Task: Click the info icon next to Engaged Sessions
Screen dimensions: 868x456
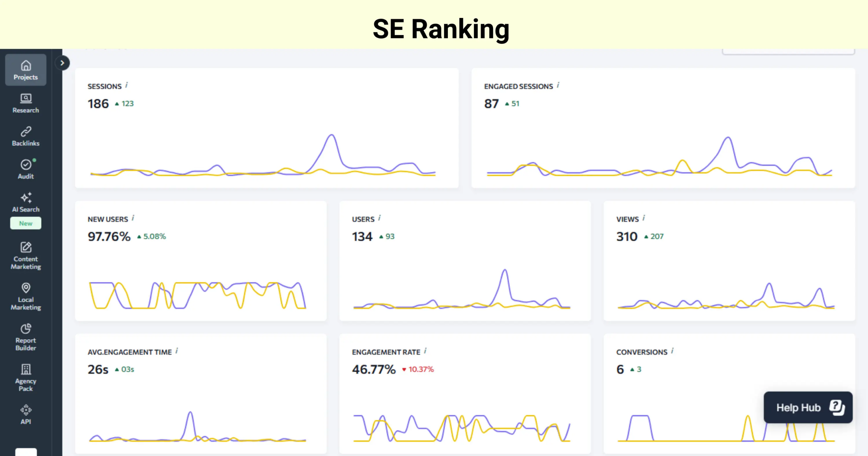Action: (x=558, y=85)
